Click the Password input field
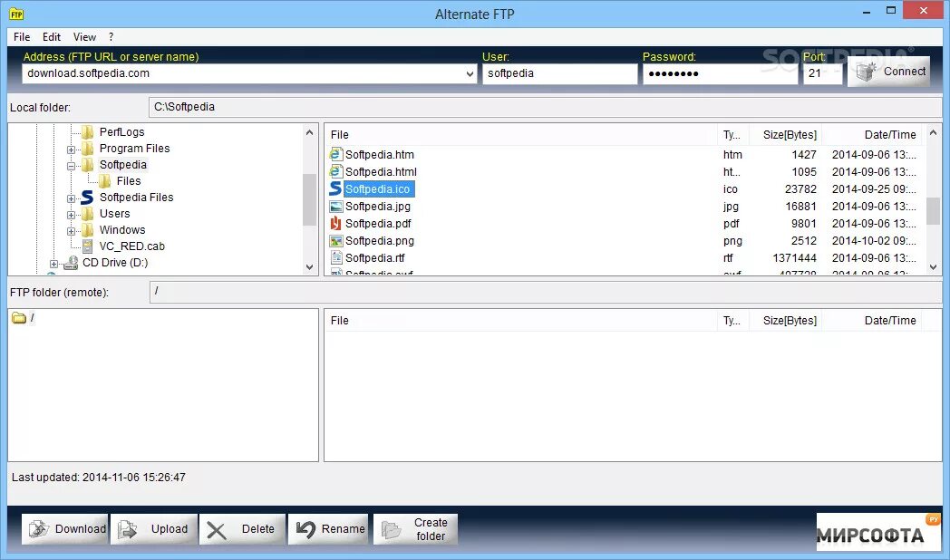The image size is (950, 560). point(721,74)
